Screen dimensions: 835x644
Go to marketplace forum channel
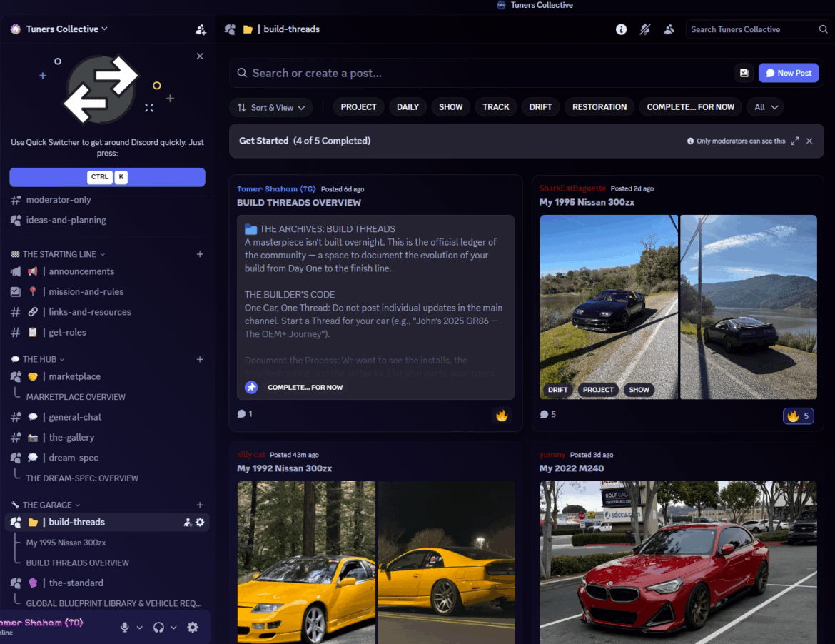[106, 376]
